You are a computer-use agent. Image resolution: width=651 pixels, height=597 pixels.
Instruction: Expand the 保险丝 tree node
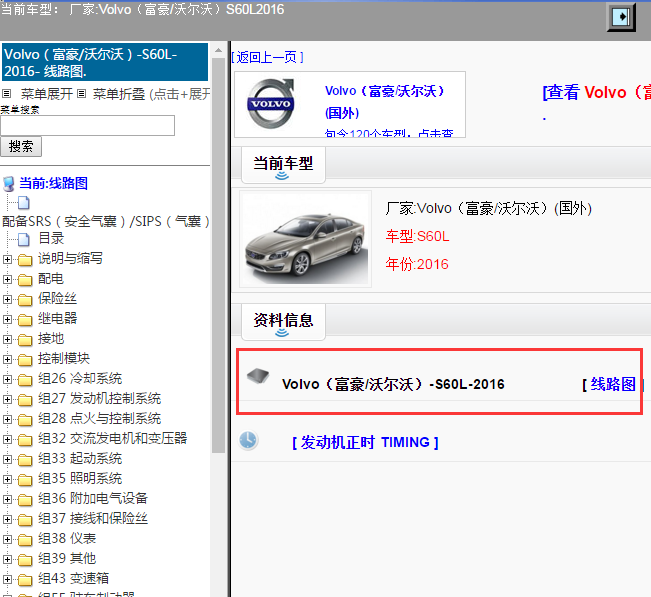[7, 299]
